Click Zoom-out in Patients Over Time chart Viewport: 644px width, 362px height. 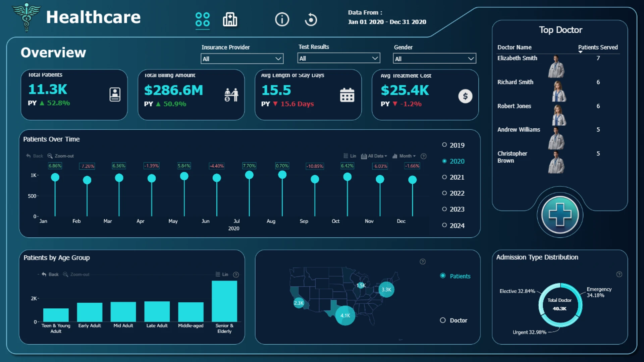[61, 156]
